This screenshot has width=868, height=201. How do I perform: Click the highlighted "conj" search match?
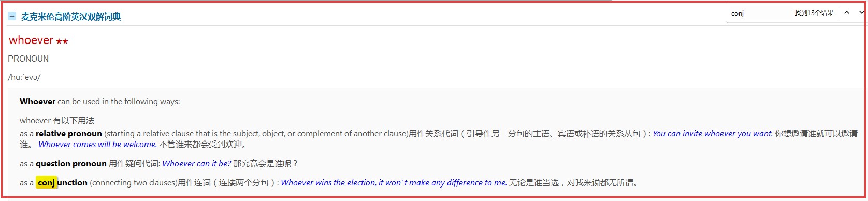click(47, 182)
